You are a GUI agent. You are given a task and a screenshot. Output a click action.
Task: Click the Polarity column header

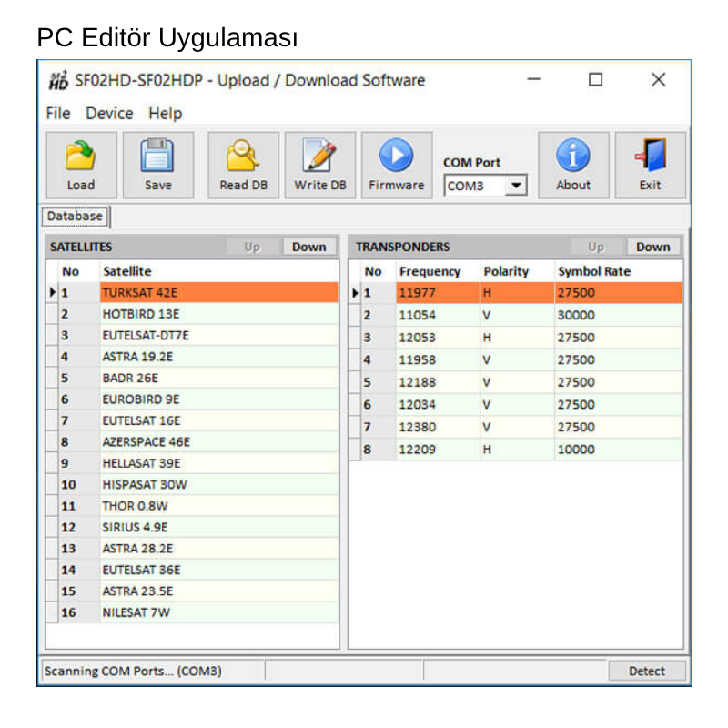pos(517,271)
